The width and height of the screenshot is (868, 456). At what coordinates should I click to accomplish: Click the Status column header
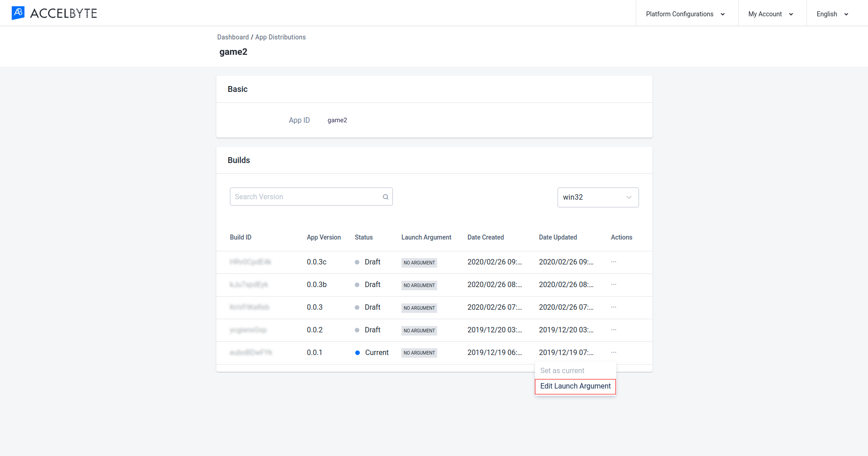tap(364, 237)
